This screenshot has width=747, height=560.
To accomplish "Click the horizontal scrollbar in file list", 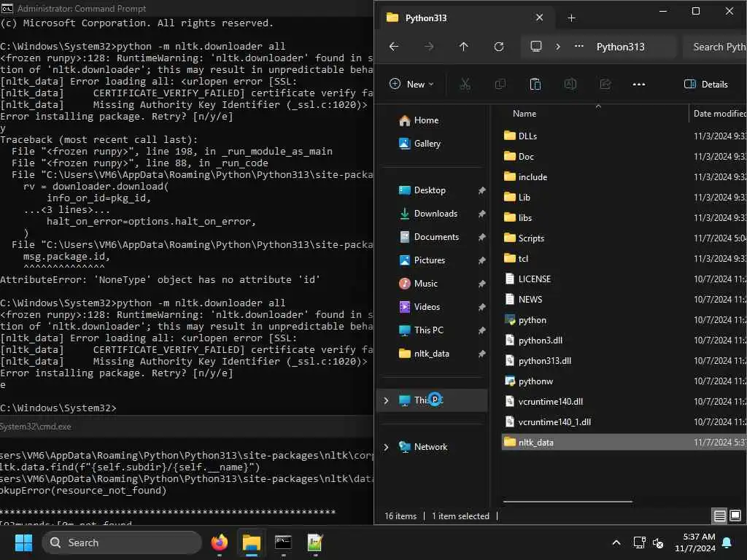I will tap(568, 502).
